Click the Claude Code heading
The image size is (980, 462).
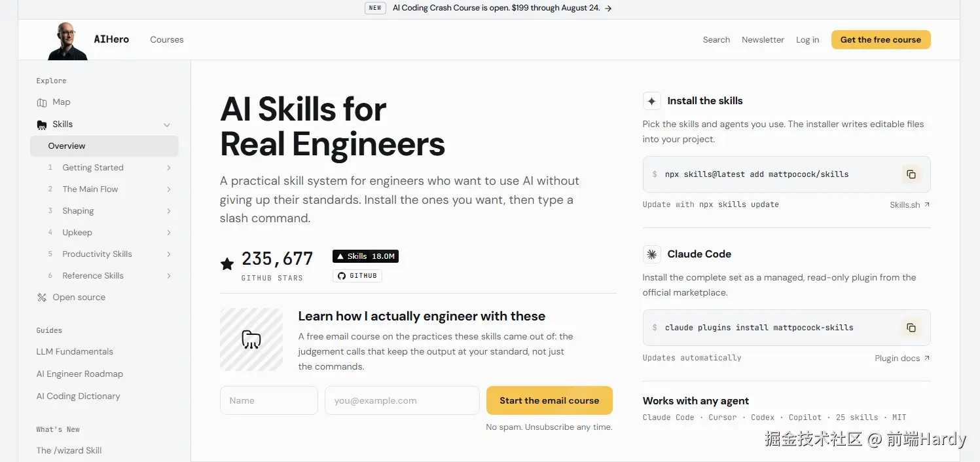click(x=699, y=254)
